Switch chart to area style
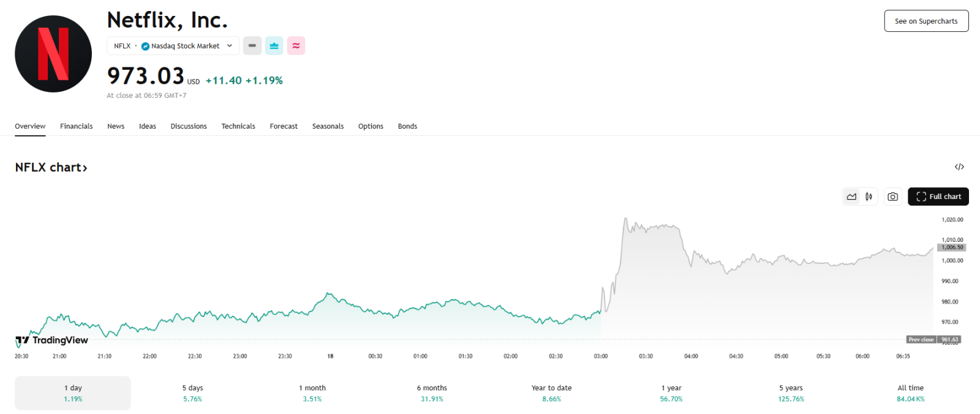This screenshot has width=980, height=414. point(851,197)
